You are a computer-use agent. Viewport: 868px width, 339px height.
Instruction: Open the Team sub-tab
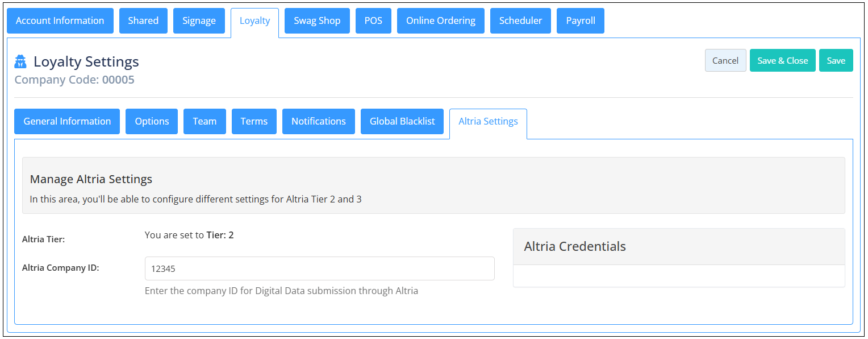205,121
